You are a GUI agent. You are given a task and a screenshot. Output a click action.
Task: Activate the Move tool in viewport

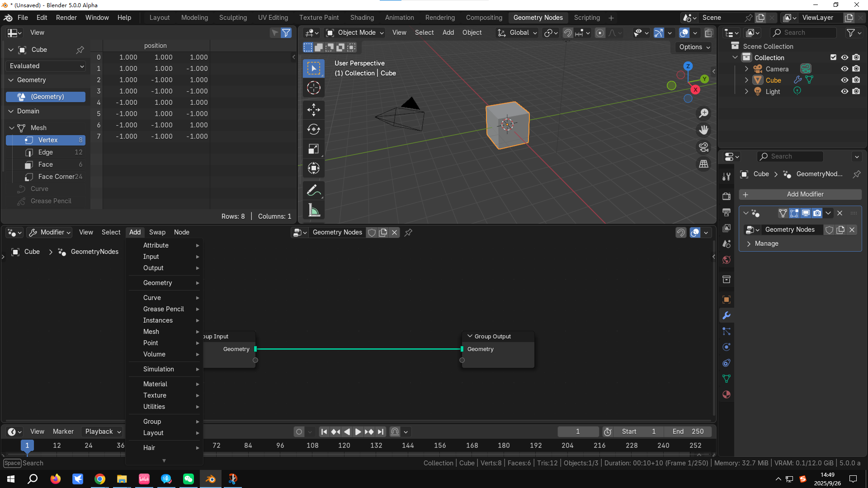pyautogui.click(x=314, y=109)
